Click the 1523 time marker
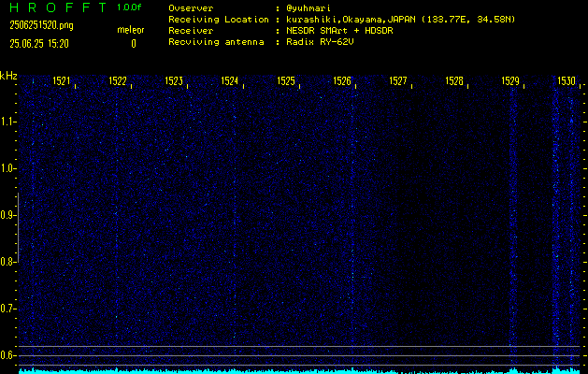This screenshot has height=374, width=588. (x=174, y=81)
